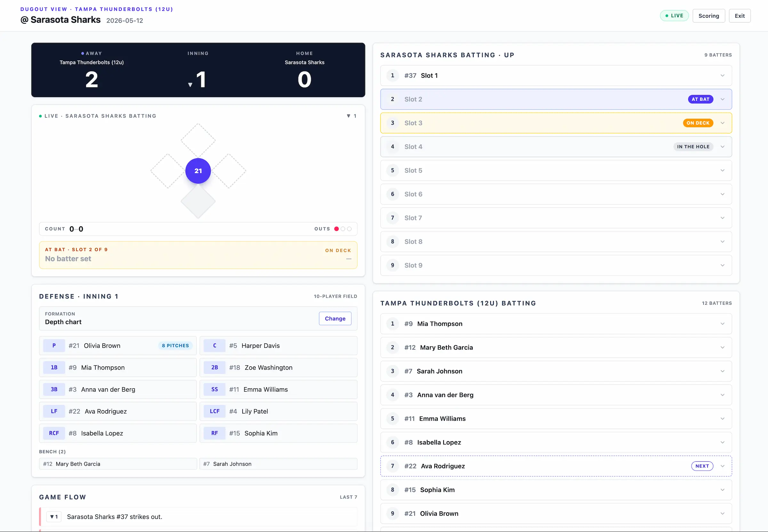Screen dimensions: 768x532
Task: Click the second base diamond
Action: coord(198,140)
